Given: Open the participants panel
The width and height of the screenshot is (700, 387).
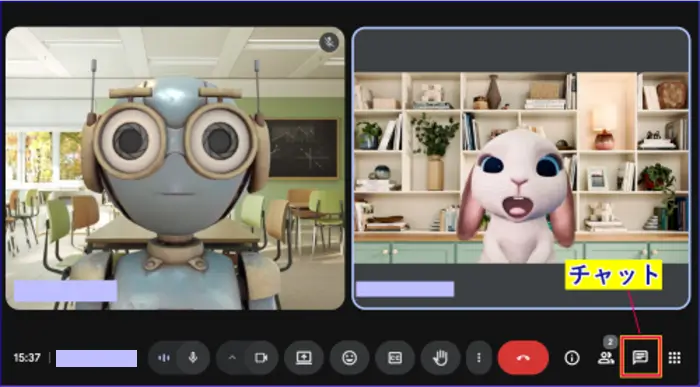Looking at the screenshot, I should (x=606, y=357).
